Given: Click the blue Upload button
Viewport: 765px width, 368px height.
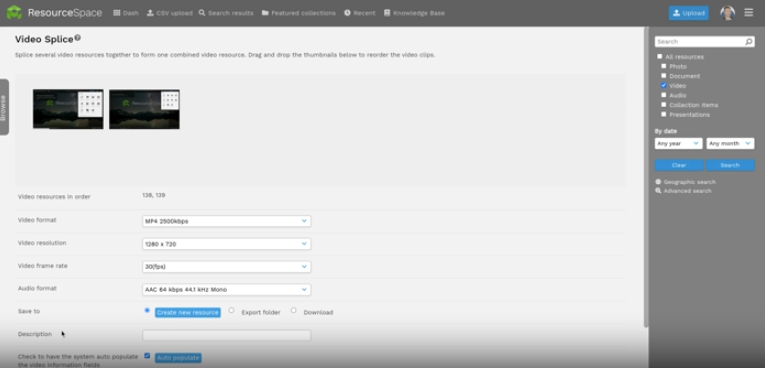Looking at the screenshot, I should click(688, 13).
